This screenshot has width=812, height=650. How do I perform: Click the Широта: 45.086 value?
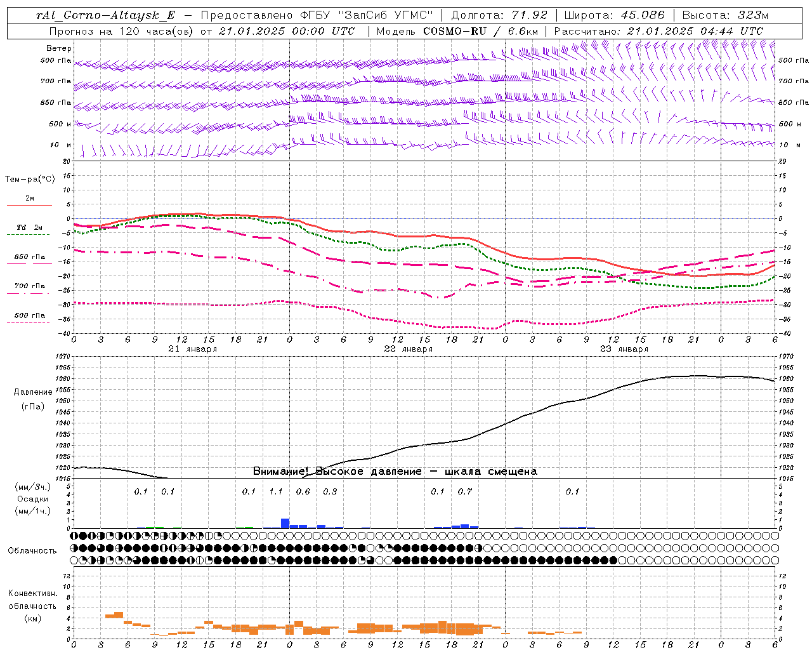[615, 16]
